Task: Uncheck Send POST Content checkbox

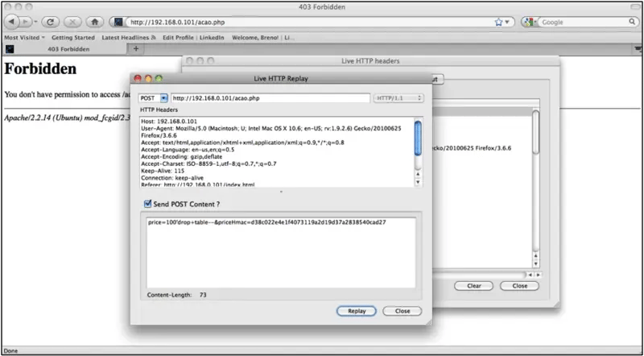Action: pyautogui.click(x=147, y=204)
